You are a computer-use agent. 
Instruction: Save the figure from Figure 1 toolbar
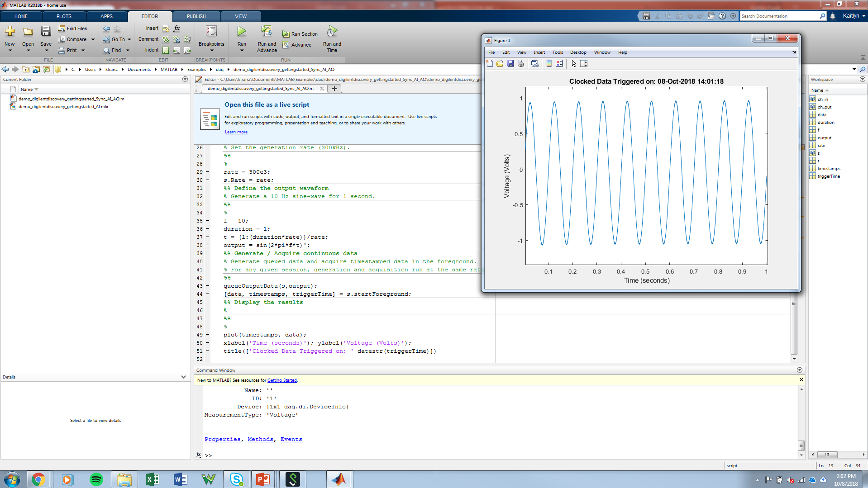coord(511,63)
